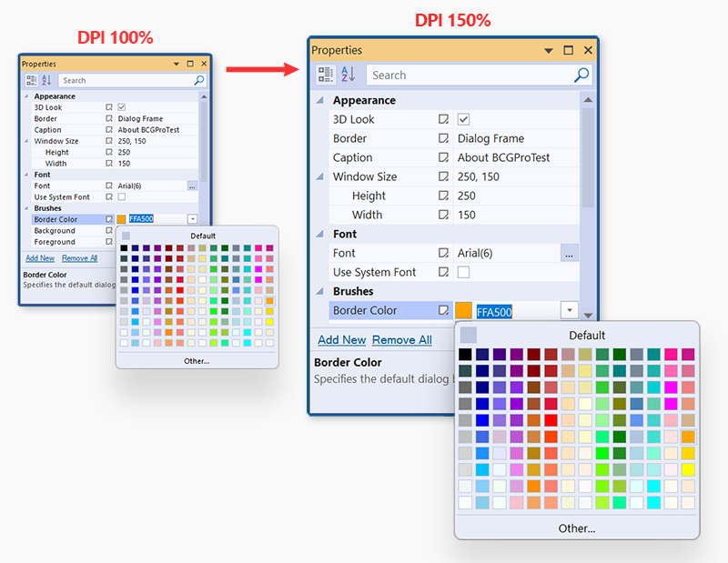Viewport: 728px width, 563px height.
Task: Click marker icon beside Window Size, 150% panel
Action: click(x=443, y=176)
